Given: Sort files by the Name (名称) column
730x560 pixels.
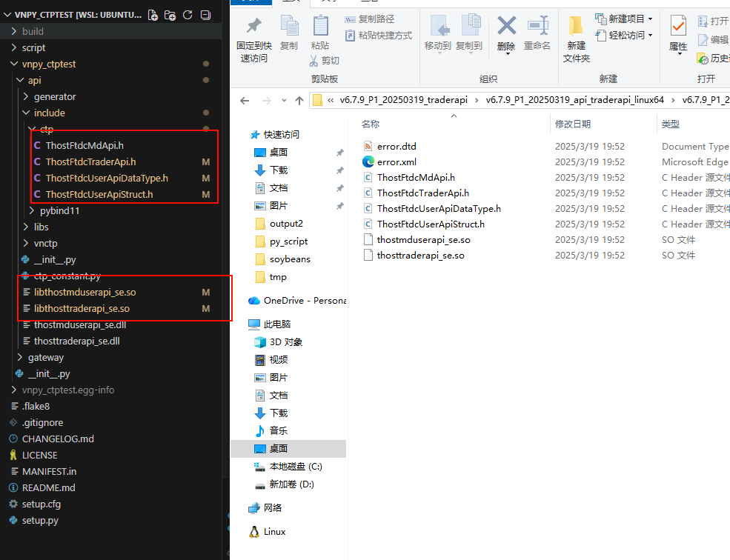Looking at the screenshot, I should click(x=371, y=124).
